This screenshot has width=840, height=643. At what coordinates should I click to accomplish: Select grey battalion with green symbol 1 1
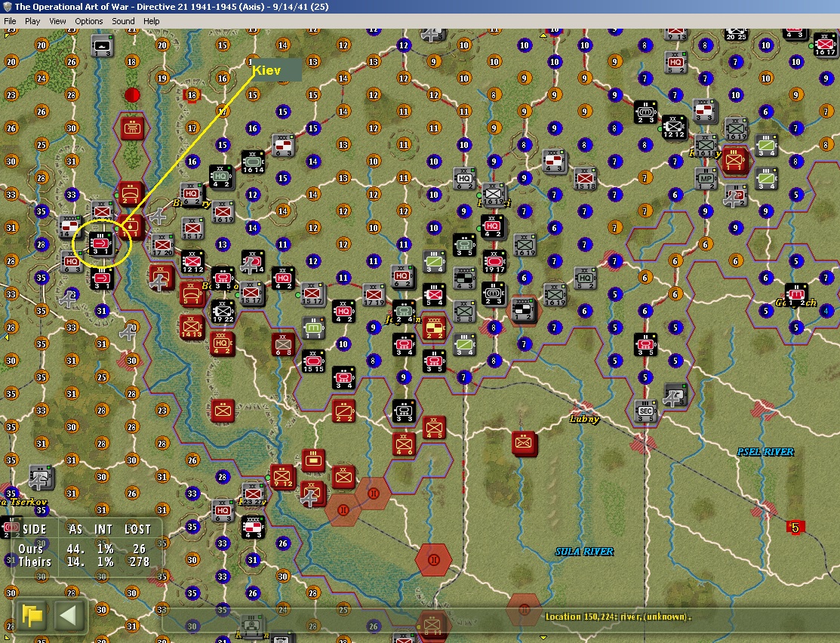pyautogui.click(x=314, y=328)
